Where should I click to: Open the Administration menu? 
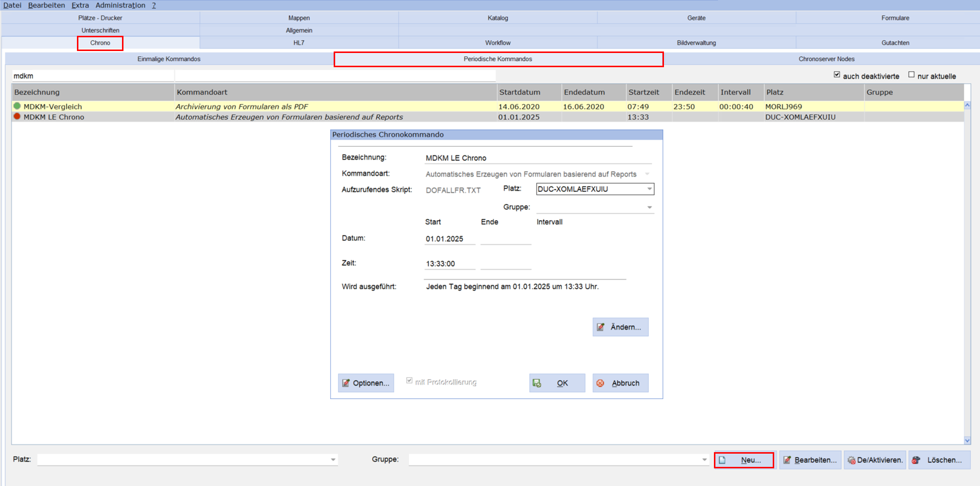pos(121,5)
